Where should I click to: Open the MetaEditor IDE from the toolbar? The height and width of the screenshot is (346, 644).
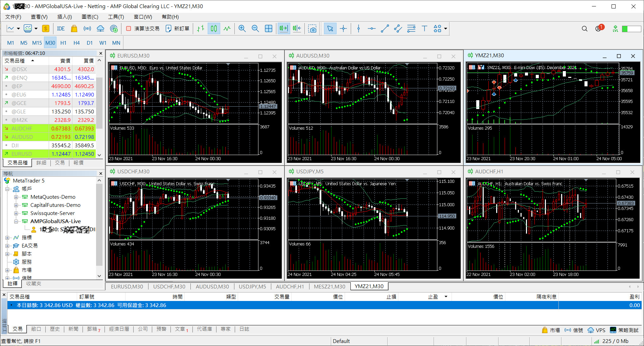(61, 29)
